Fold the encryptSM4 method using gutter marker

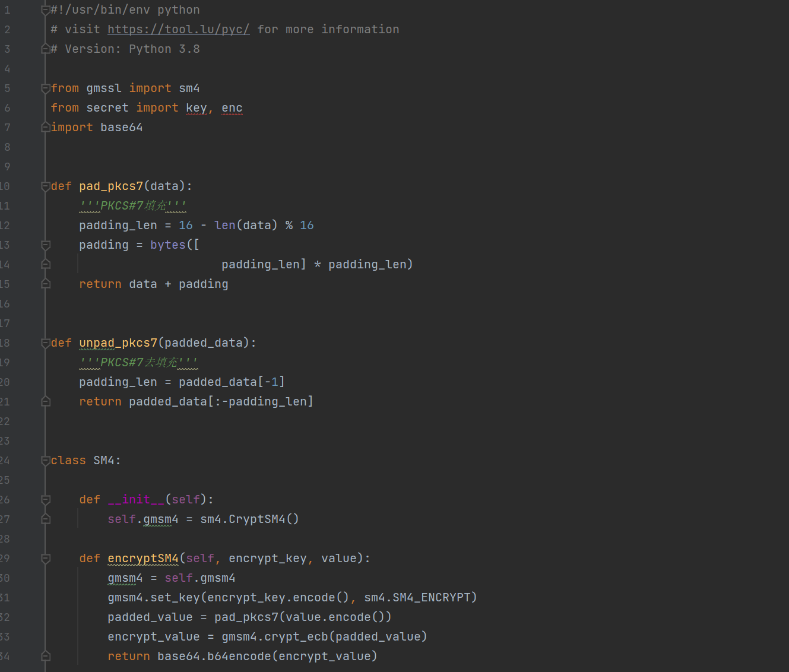46,559
